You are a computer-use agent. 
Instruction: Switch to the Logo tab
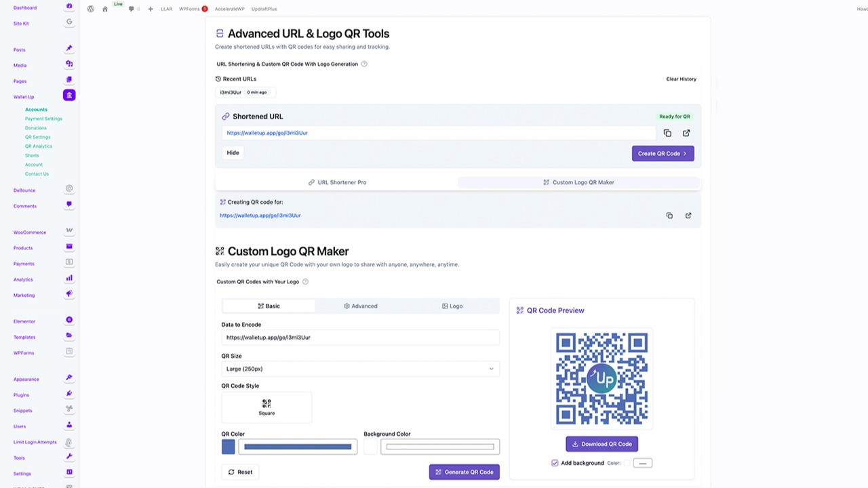(452, 306)
